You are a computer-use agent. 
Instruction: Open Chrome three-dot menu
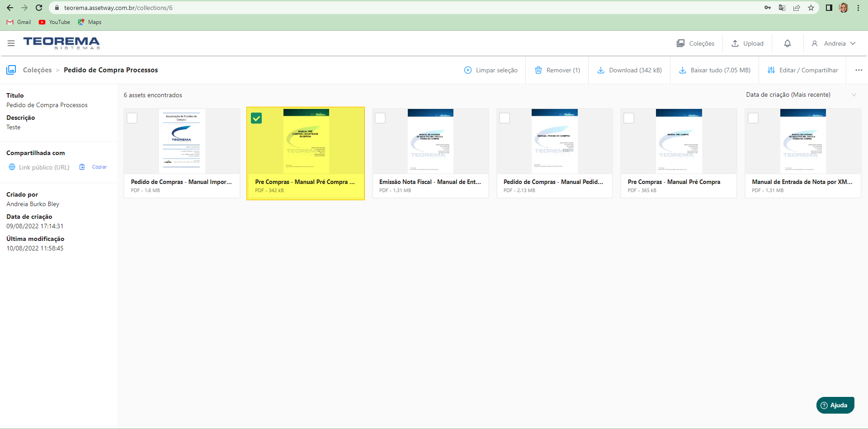click(858, 8)
